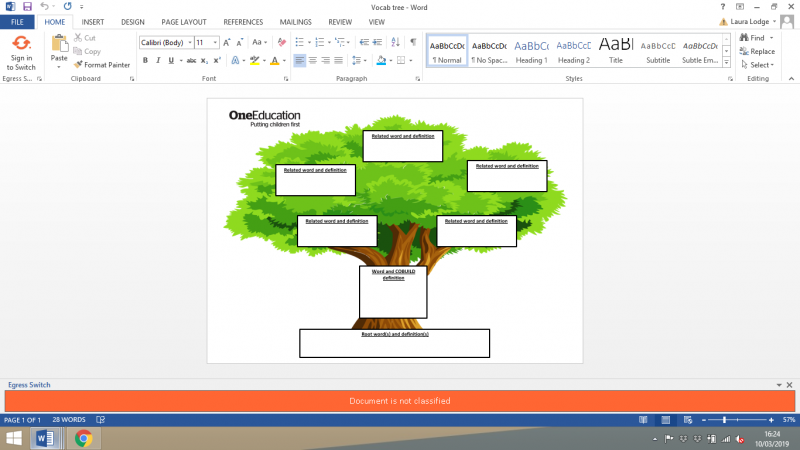The image size is (800, 450).
Task: Switch to the PAGE LAYOUT tab
Action: (184, 22)
